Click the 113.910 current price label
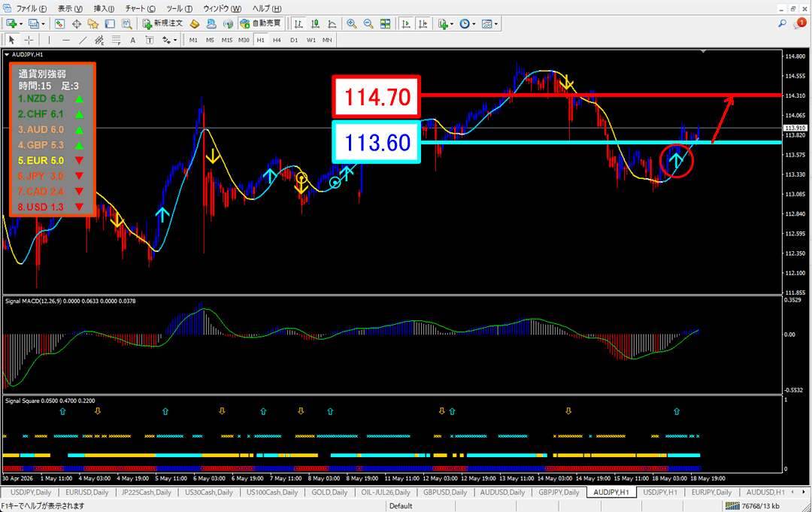This screenshot has width=812, height=512. pyautogui.click(x=795, y=128)
